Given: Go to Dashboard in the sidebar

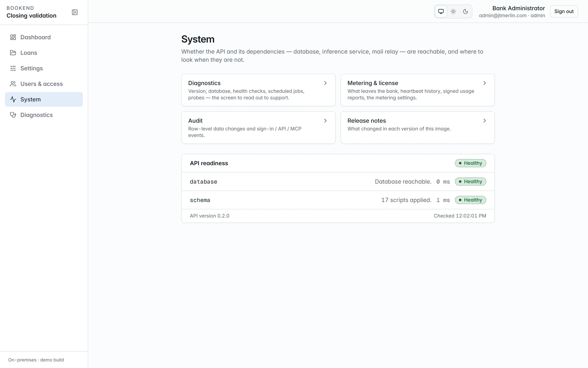Looking at the screenshot, I should tap(44, 37).
